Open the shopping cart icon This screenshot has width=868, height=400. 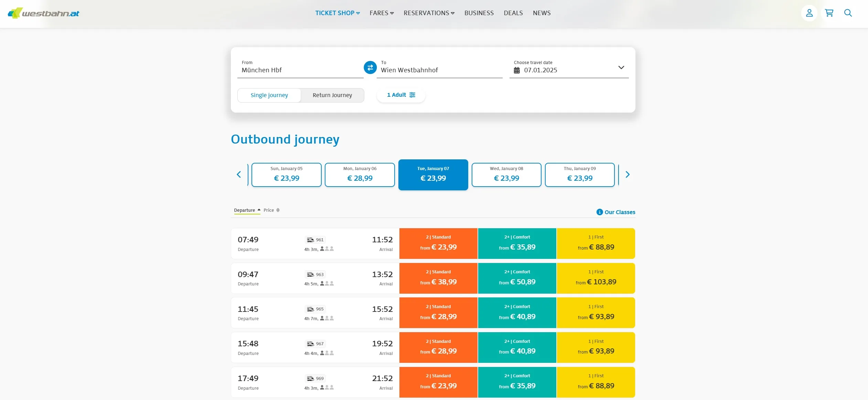pyautogui.click(x=829, y=13)
